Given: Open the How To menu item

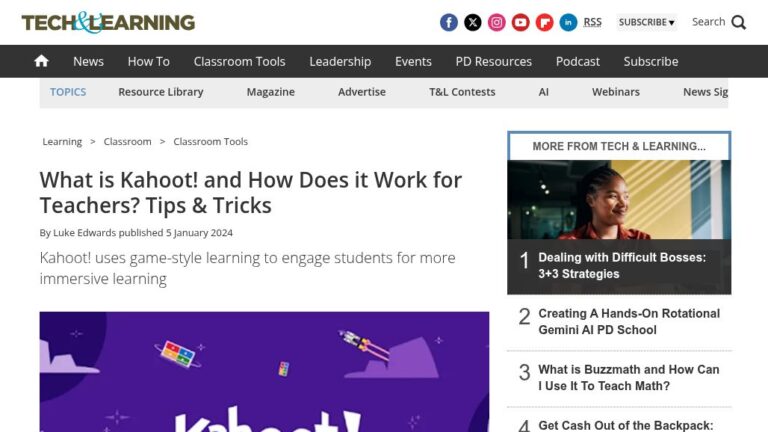Looking at the screenshot, I should point(148,61).
